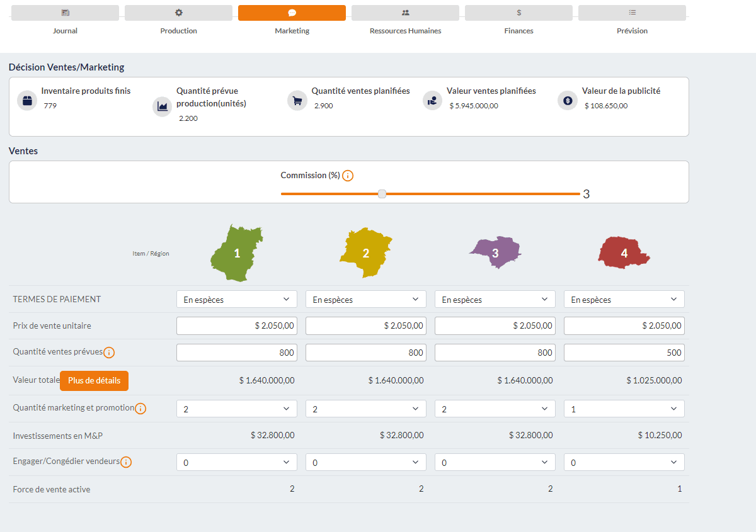Select the Marketing chat bubble icon
The height and width of the screenshot is (532, 756).
pyautogui.click(x=292, y=13)
